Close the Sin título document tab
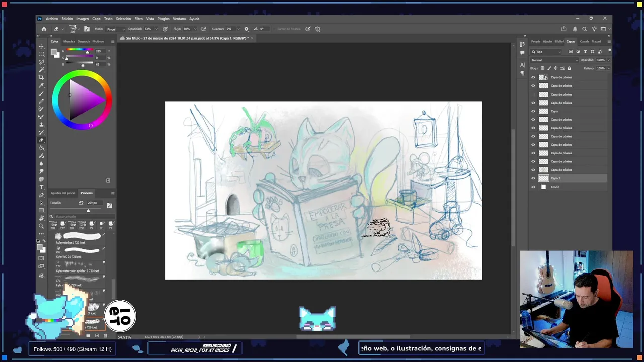Image resolution: width=644 pixels, height=362 pixels. [x=252, y=38]
